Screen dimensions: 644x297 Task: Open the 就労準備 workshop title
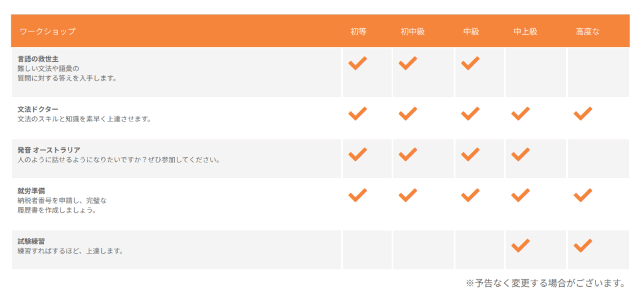31,191
